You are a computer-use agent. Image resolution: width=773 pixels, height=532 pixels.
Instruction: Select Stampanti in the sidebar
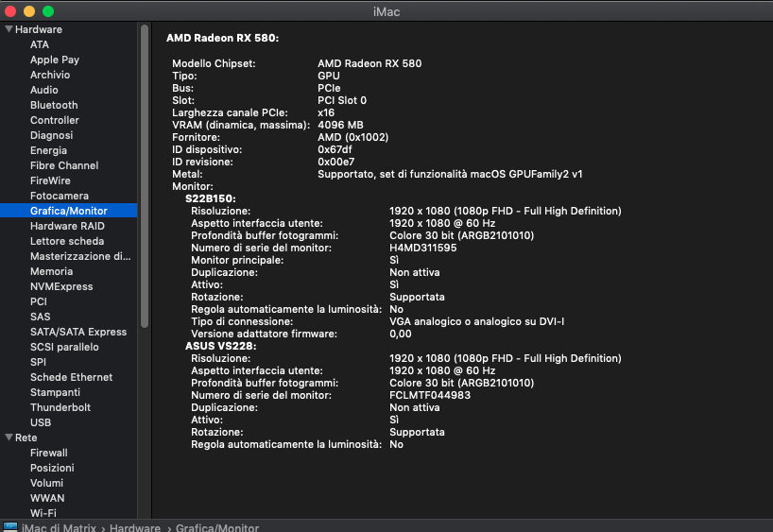click(x=55, y=392)
